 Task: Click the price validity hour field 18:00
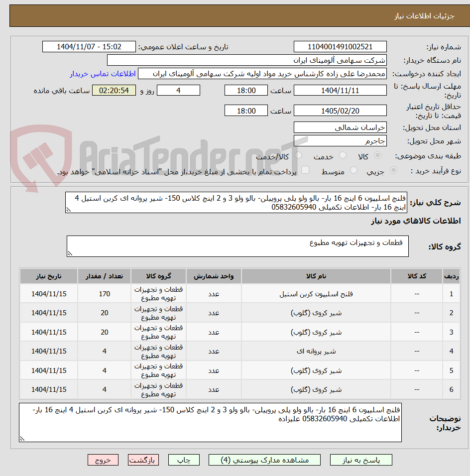246,111
